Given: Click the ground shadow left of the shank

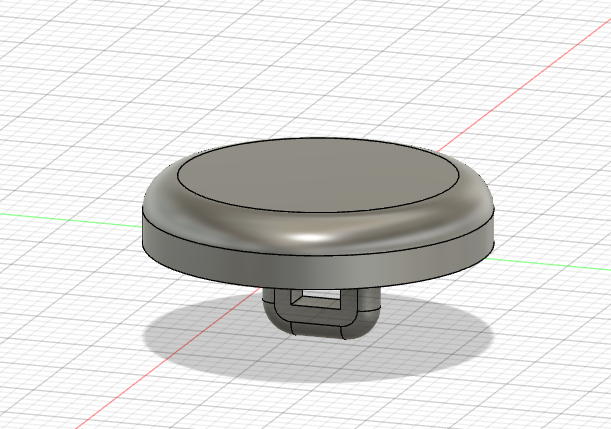Looking at the screenshot, I should point(200,335).
